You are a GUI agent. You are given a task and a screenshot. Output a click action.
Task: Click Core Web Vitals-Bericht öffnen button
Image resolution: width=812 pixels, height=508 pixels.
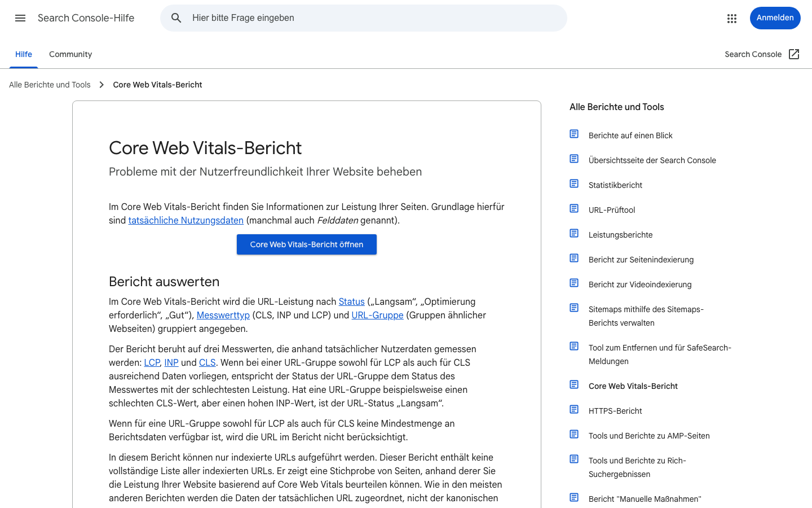point(307,244)
